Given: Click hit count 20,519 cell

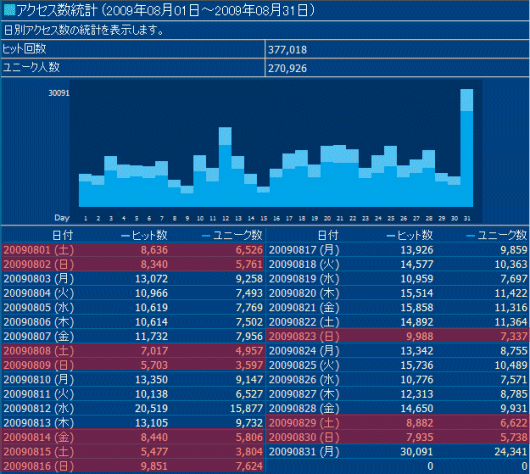Looking at the screenshot, I should 151,408.
